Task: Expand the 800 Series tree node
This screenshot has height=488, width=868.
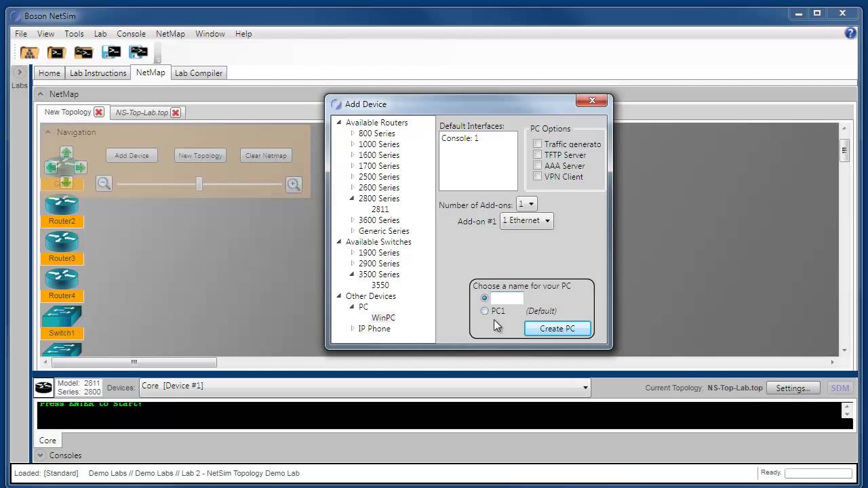Action: [x=353, y=134]
